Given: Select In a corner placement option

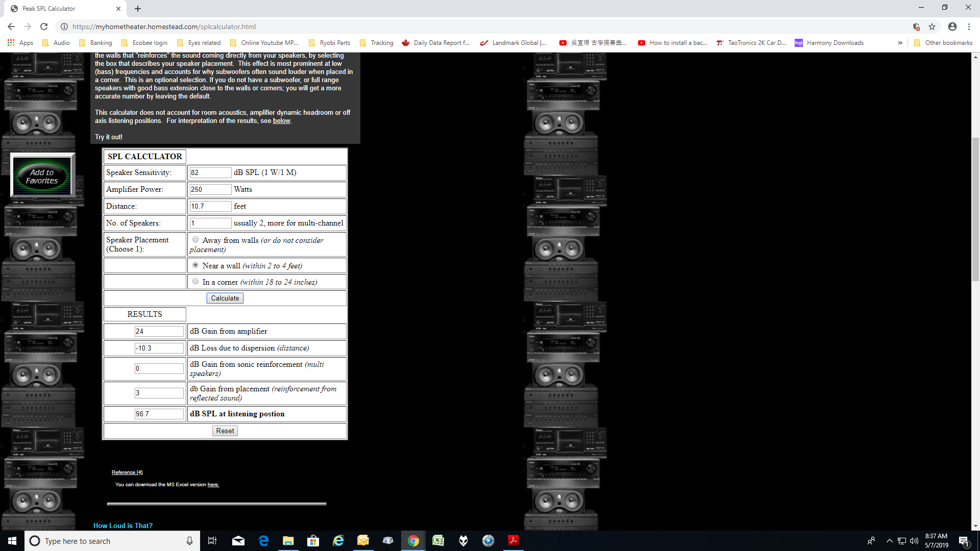Looking at the screenshot, I should (x=195, y=282).
